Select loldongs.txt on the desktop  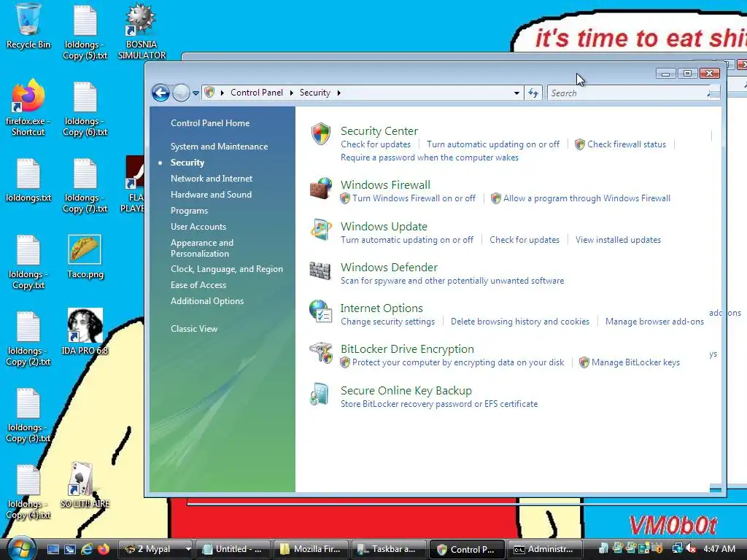point(28,180)
